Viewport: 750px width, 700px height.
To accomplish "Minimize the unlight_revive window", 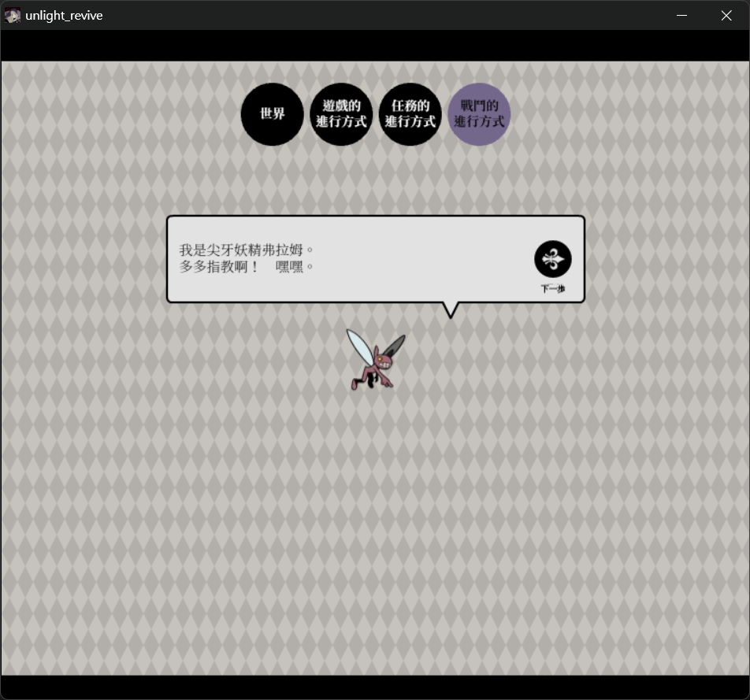I will click(x=681, y=16).
